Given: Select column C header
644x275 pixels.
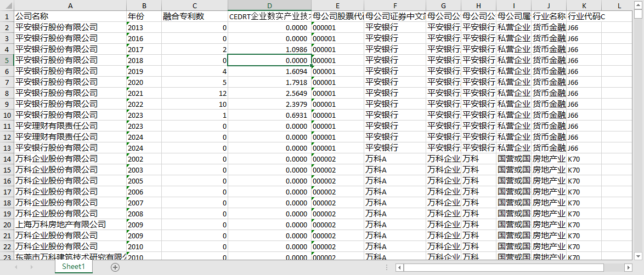Looking at the screenshot, I should 195,5.
